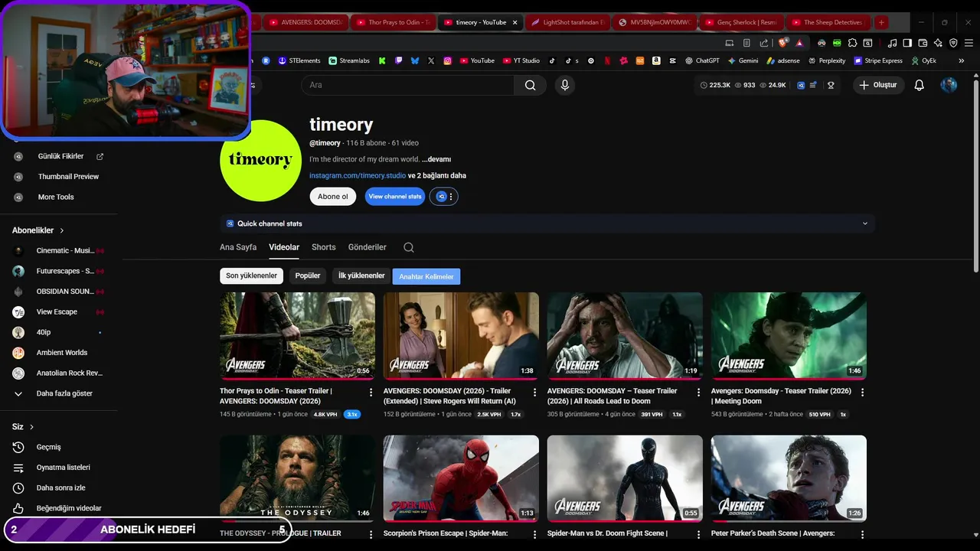Open a new browser tab with plus button
Image resolution: width=980 pixels, height=551 pixels.
coord(881,22)
